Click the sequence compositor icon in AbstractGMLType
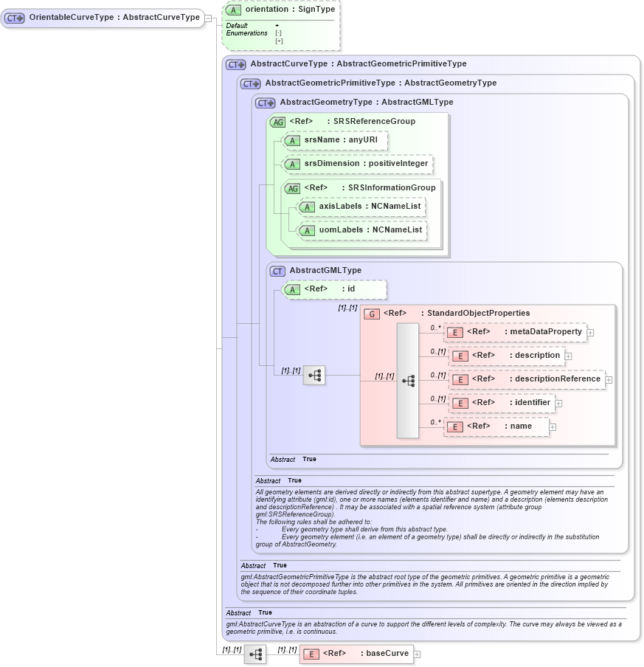The image size is (644, 667). click(314, 375)
